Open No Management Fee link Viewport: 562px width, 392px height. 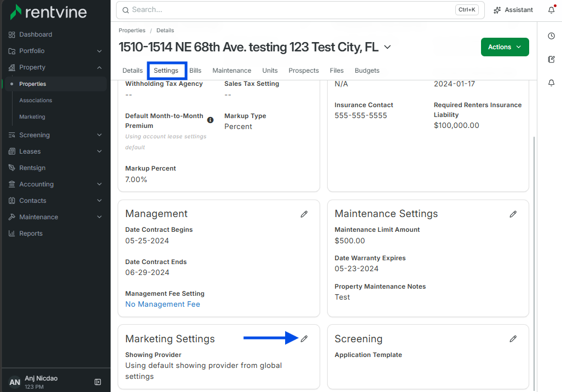(163, 305)
